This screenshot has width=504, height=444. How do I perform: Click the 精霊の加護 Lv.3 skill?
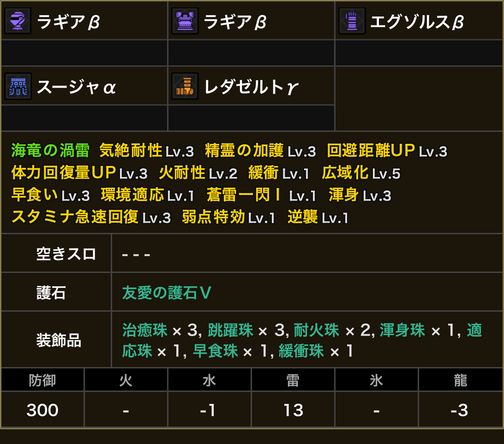click(x=260, y=150)
